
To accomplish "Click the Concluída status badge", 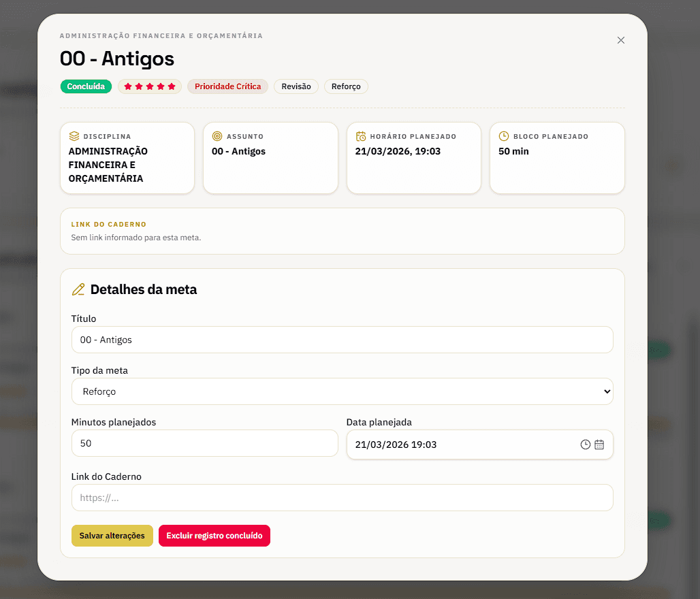I will pyautogui.click(x=86, y=86).
